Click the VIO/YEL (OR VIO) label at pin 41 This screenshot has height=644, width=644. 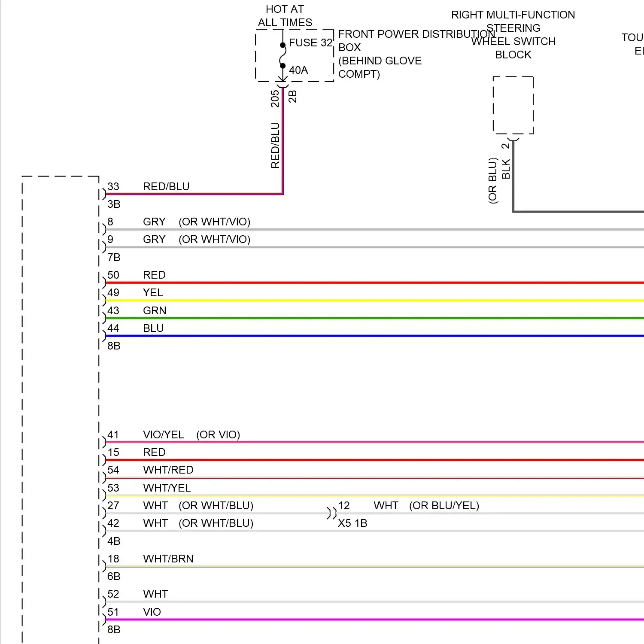click(191, 434)
